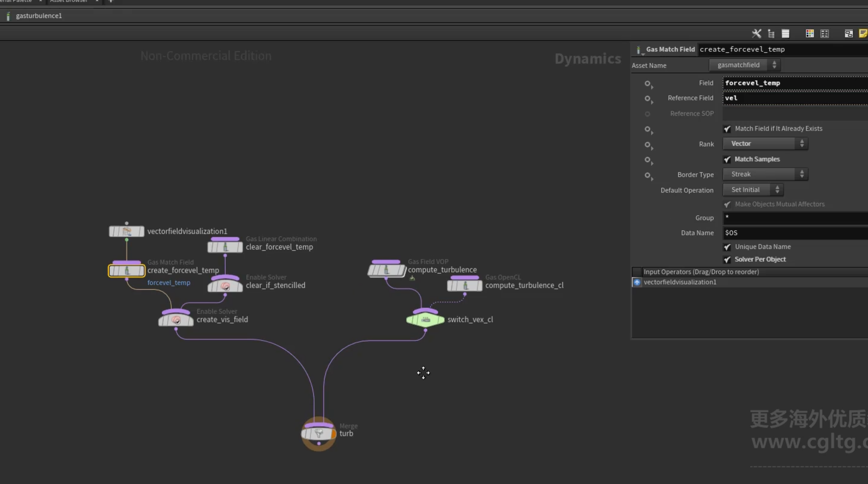Toggle the Solver Per Object checkbox
This screenshot has width=868, height=484.
coord(727,259)
